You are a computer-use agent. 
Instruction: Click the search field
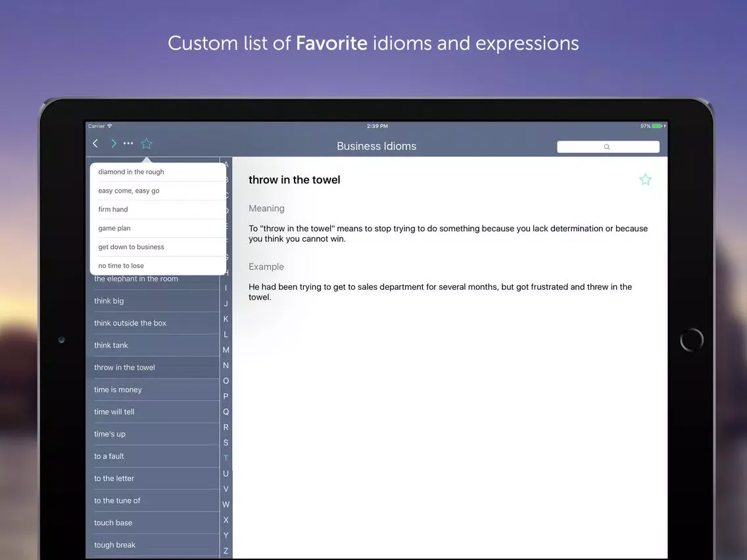click(608, 147)
